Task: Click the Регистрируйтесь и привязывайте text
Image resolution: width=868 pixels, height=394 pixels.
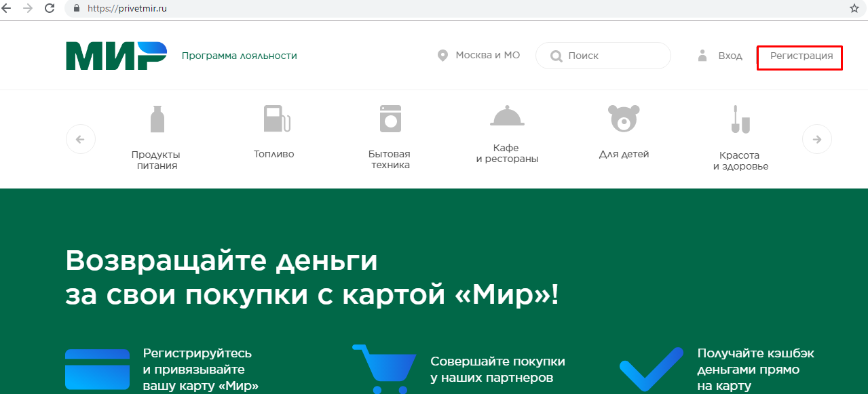Action: coord(201,370)
